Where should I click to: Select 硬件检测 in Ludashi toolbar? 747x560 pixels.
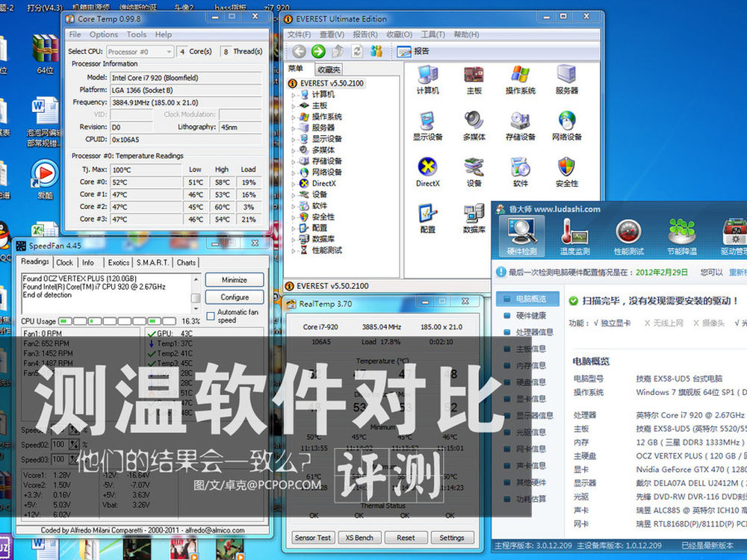pyautogui.click(x=521, y=236)
